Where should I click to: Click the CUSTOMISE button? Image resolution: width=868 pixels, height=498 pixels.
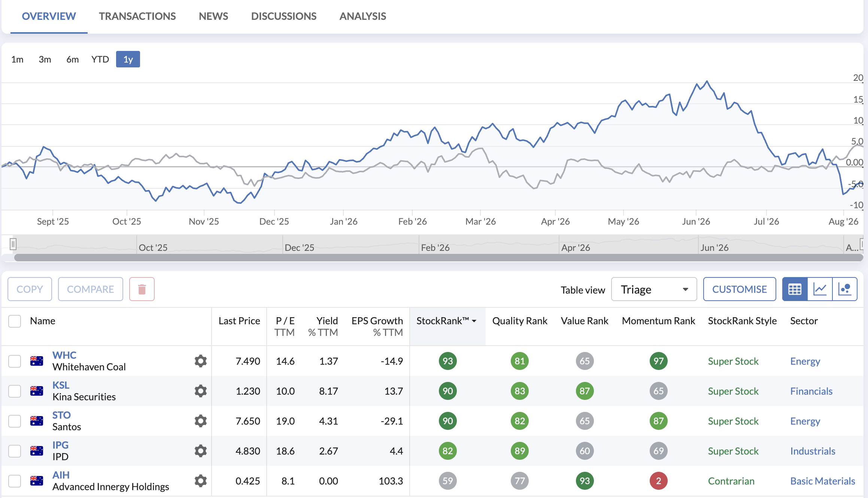[739, 289]
